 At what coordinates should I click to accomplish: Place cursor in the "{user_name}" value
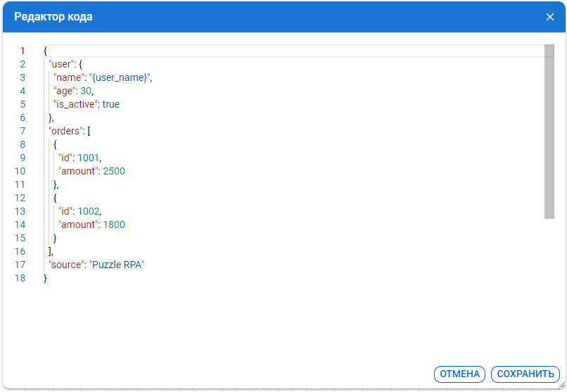[120, 77]
